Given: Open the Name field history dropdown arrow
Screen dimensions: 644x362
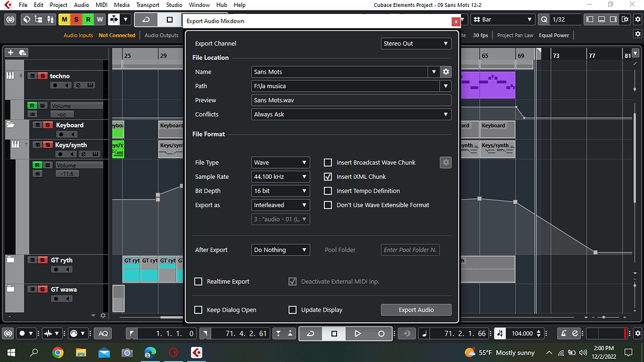Looking at the screenshot, I should coord(434,72).
